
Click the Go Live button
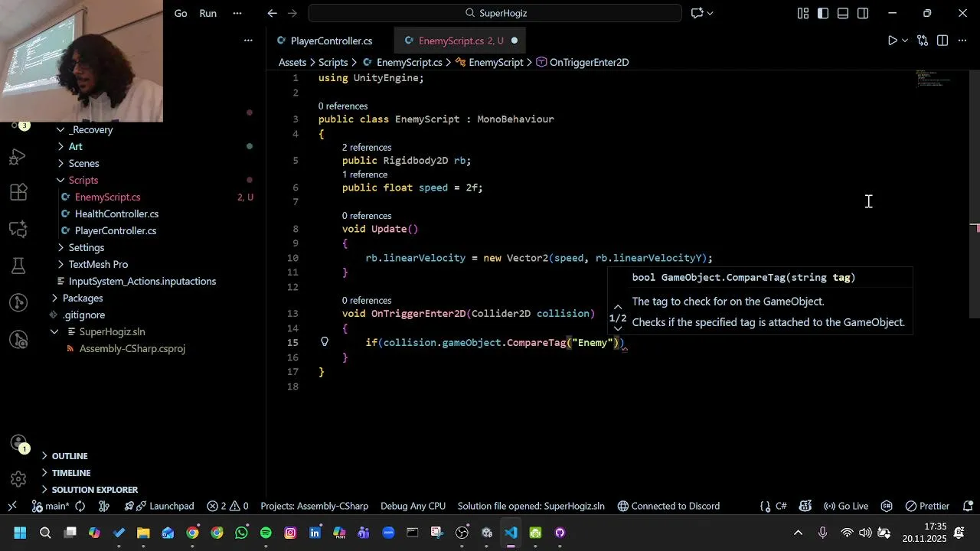(x=846, y=506)
